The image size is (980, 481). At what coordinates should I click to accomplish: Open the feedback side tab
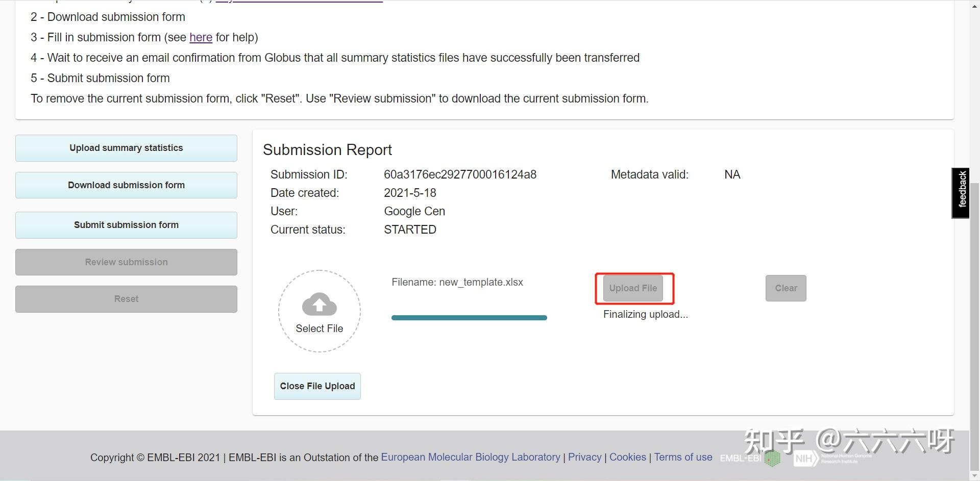click(x=961, y=193)
